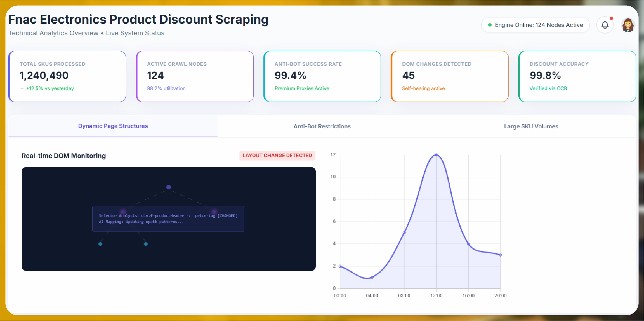Open the notifications bell icon
This screenshot has height=321, width=644.
[x=605, y=25]
